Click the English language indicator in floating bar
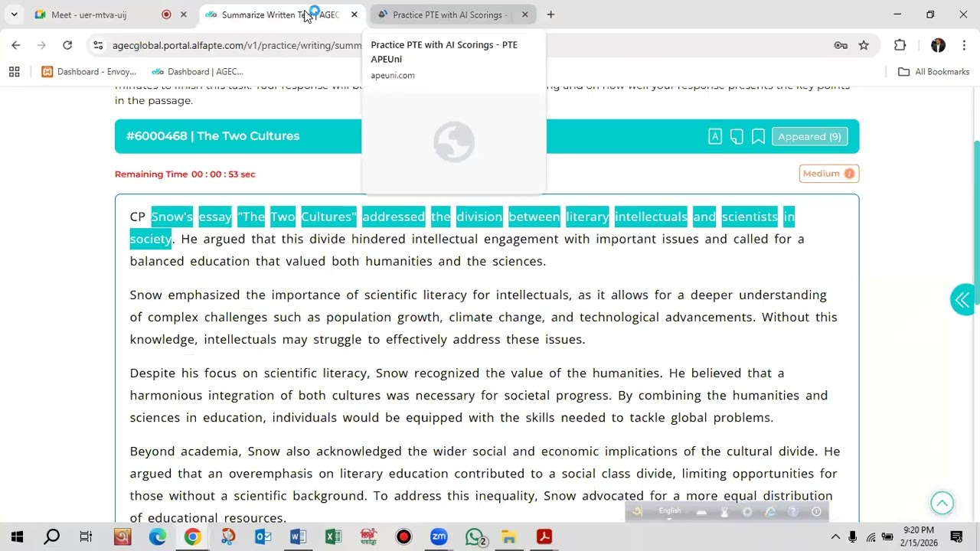This screenshot has width=980, height=551. click(669, 511)
